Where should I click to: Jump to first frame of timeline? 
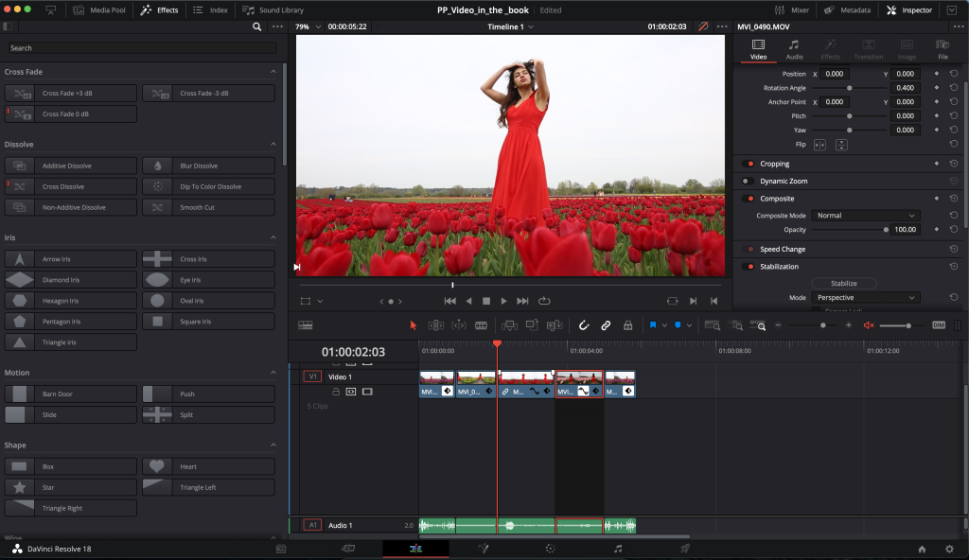coord(449,301)
